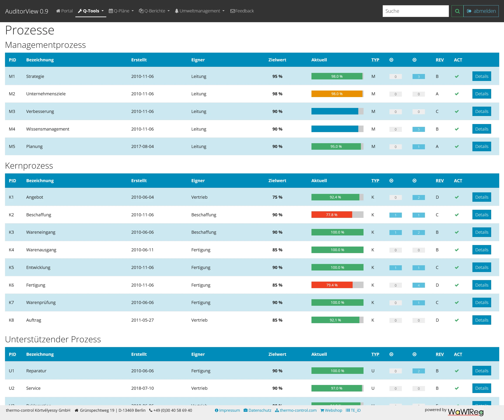Click REV column header in Unterstützender Prozess table
The width and height of the screenshot is (504, 420).
click(440, 354)
